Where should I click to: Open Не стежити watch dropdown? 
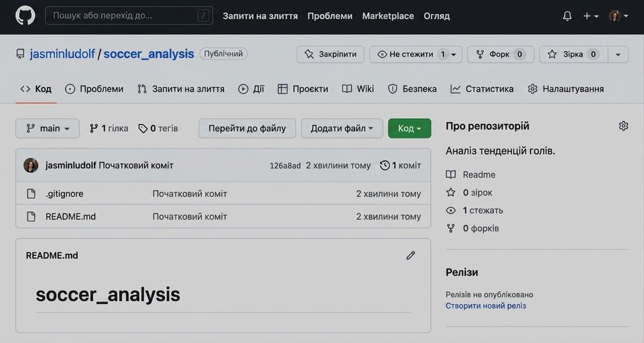point(416,54)
